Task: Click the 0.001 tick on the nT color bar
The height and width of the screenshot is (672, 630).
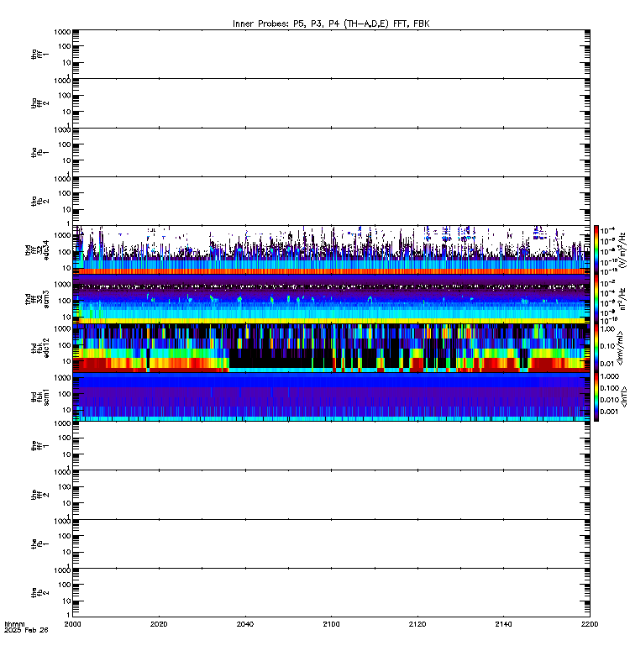Action: point(610,412)
